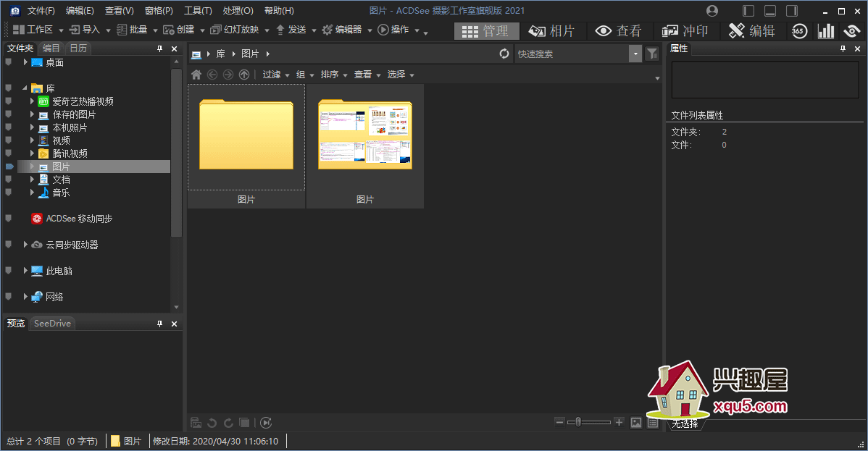Click the refresh icon in path bar
Image resolution: width=868 pixels, height=451 pixels.
pos(504,54)
